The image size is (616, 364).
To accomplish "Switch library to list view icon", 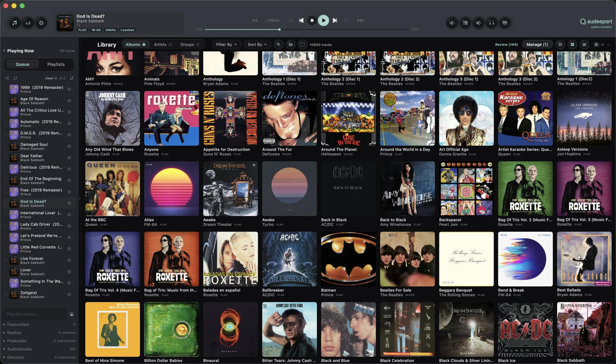I will pyautogui.click(x=560, y=45).
